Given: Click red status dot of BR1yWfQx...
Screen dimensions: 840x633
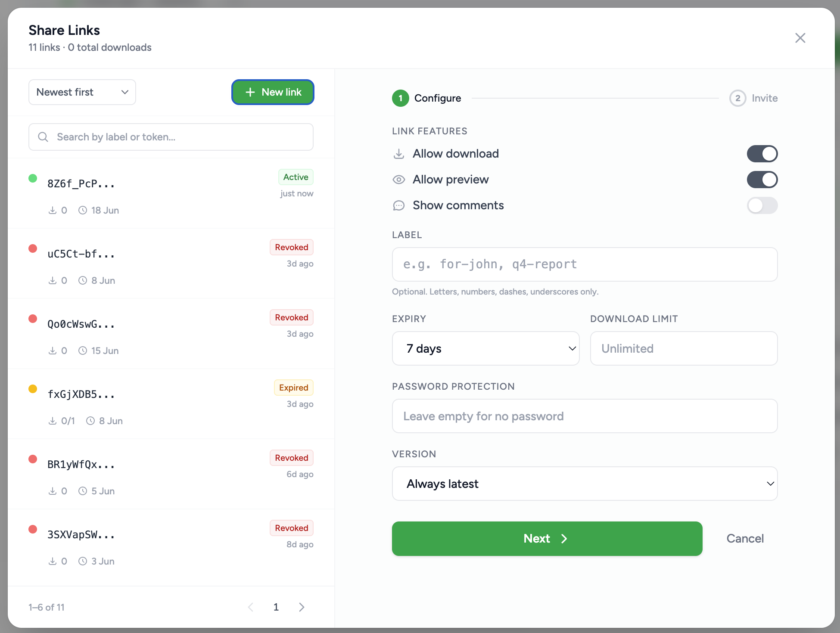Looking at the screenshot, I should click(x=33, y=459).
